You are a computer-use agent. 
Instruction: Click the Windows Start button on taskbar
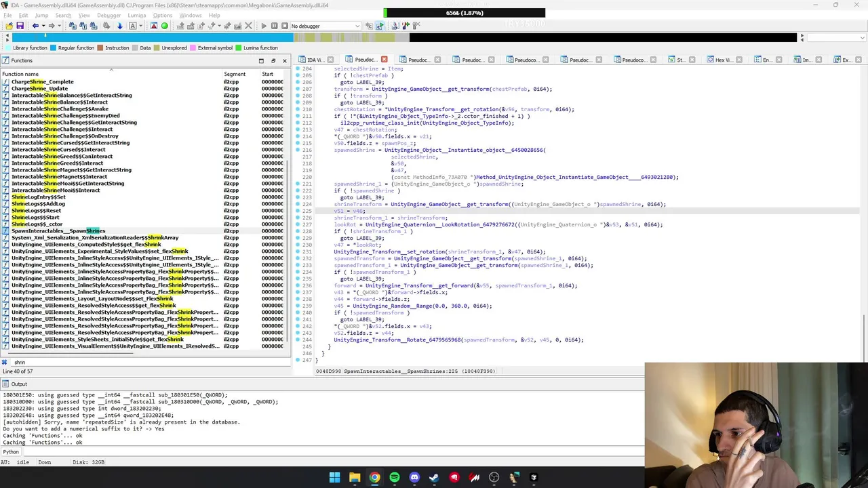[334, 477]
